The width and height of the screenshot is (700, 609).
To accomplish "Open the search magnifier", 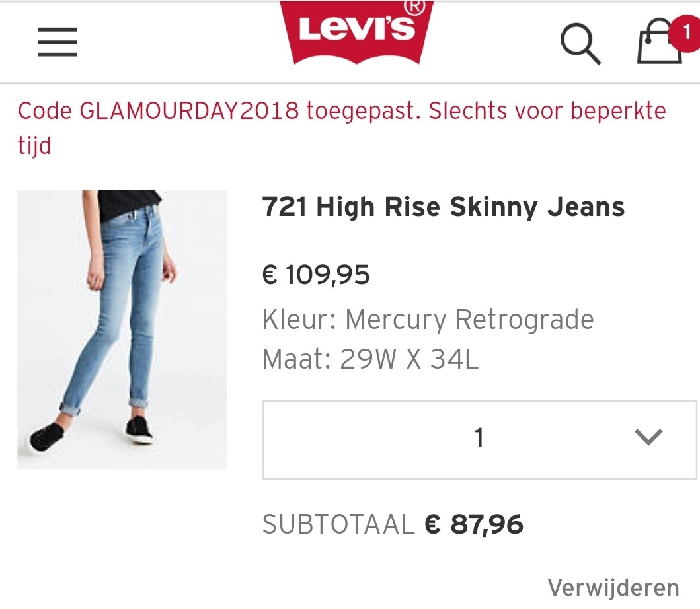I will point(580,44).
